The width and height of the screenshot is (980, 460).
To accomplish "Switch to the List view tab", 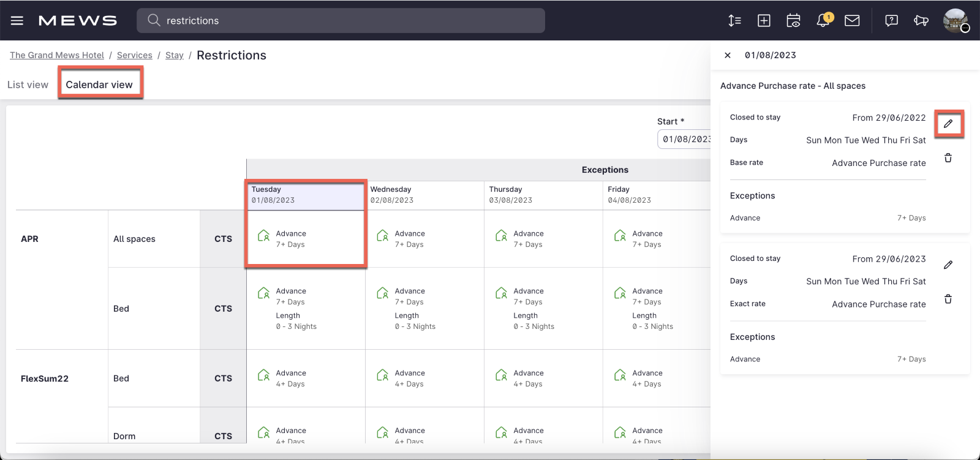I will point(28,85).
